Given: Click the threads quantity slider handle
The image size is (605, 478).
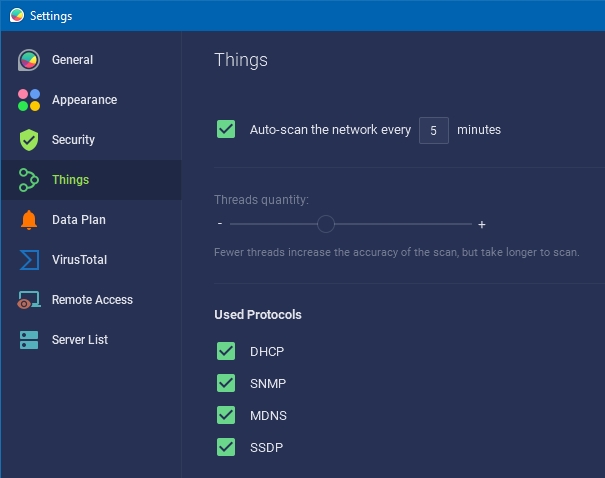Looking at the screenshot, I should coord(326,224).
